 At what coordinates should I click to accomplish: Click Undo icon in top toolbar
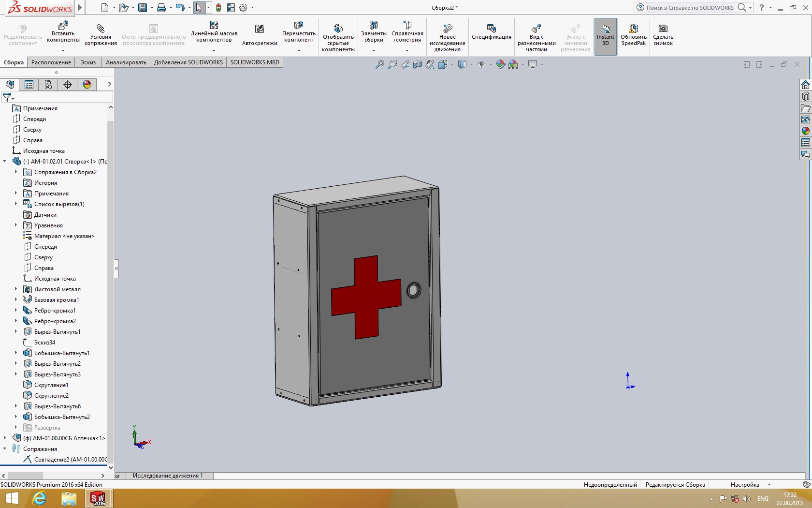pyautogui.click(x=180, y=8)
